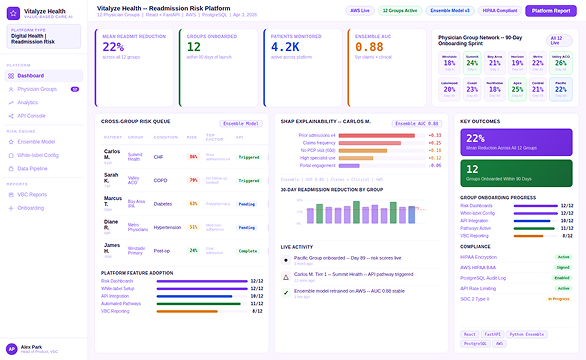Click the Ensemble Model star icon
586x360 pixels.
tap(11, 142)
